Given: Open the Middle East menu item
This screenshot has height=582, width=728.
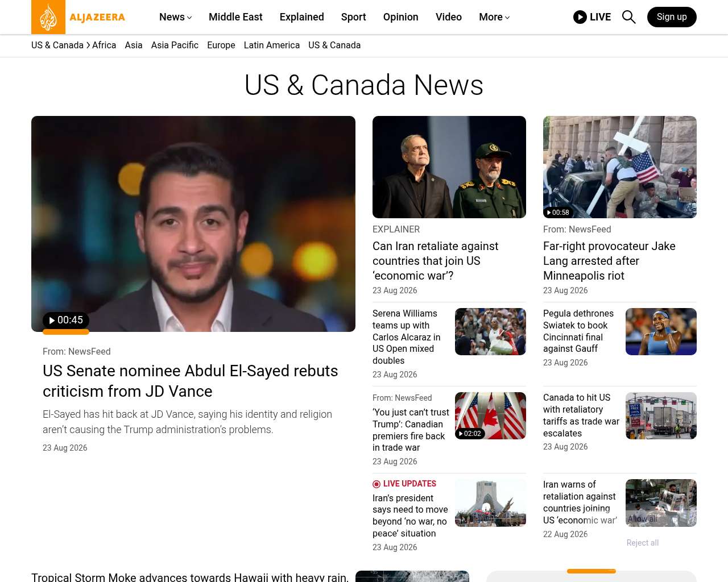Looking at the screenshot, I should [x=235, y=17].
